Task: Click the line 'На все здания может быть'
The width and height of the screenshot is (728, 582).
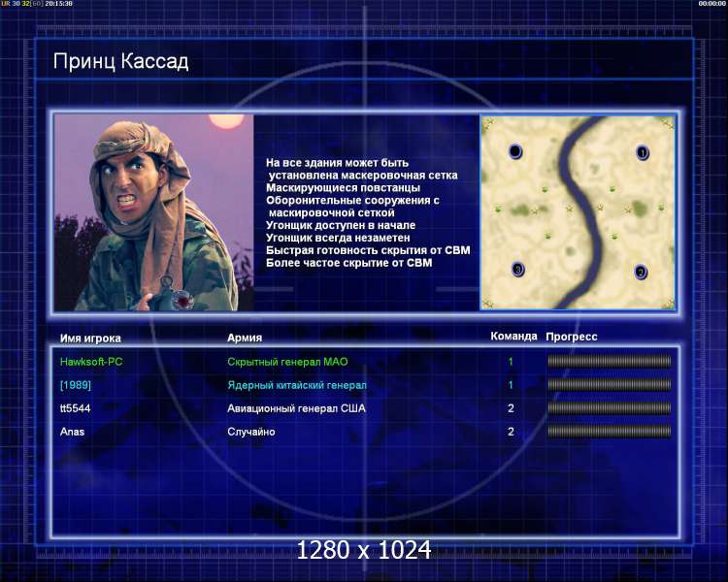Action: (x=337, y=163)
